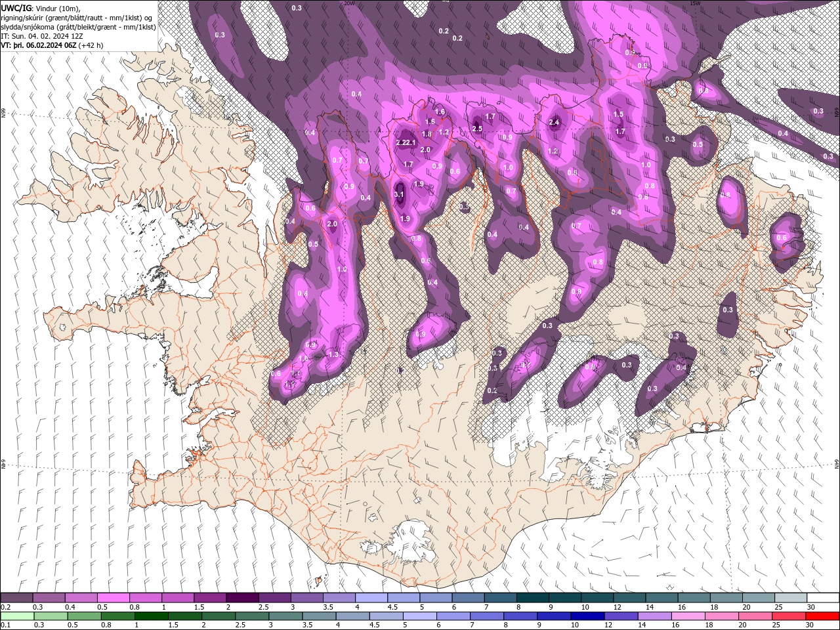The image size is (840, 630).
Task: Click the white 30 swatch in top legend row
Action: 824,598
